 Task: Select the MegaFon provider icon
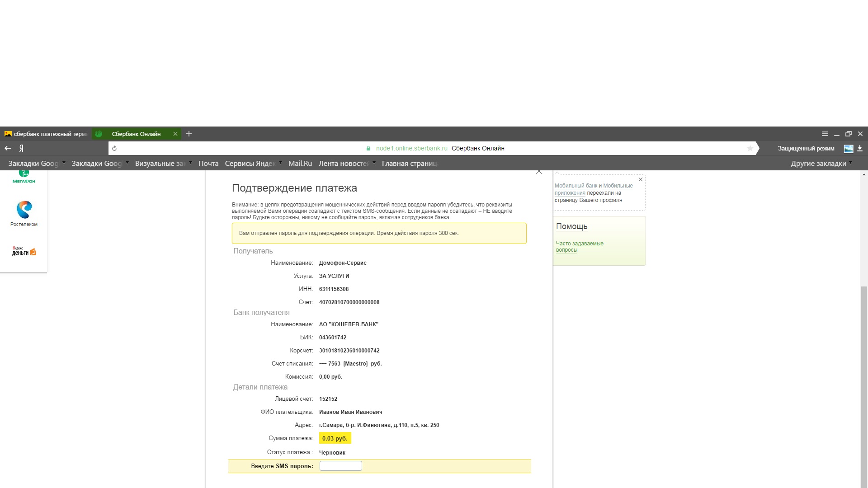coord(24,177)
